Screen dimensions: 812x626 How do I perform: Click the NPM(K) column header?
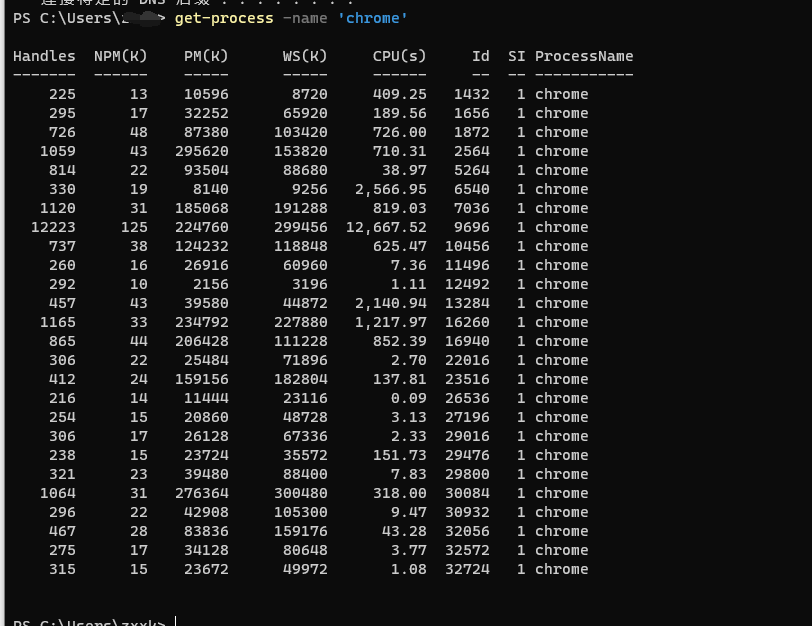(121, 56)
